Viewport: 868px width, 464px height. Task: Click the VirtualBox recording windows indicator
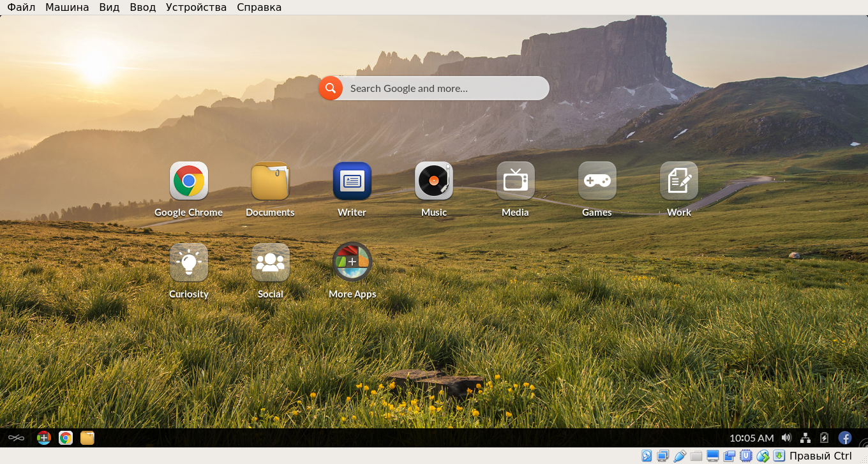[730, 456]
